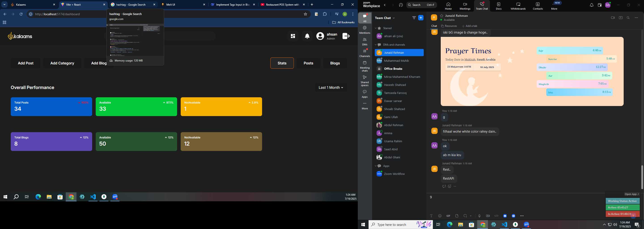Start a new chat with blue plus button
Image resolution: width=644 pixels, height=229 pixels.
click(x=421, y=18)
